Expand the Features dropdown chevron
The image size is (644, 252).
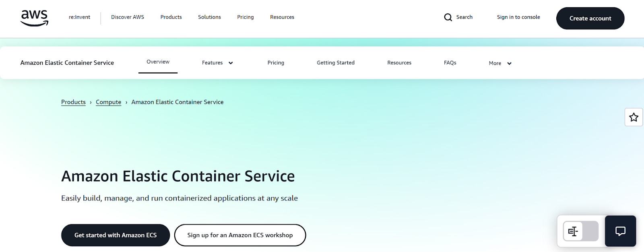click(231, 63)
